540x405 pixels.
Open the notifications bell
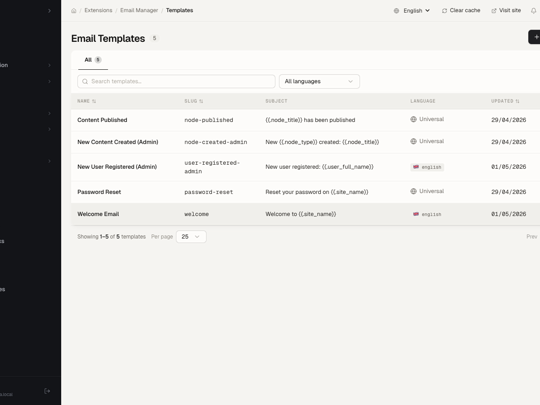(533, 11)
